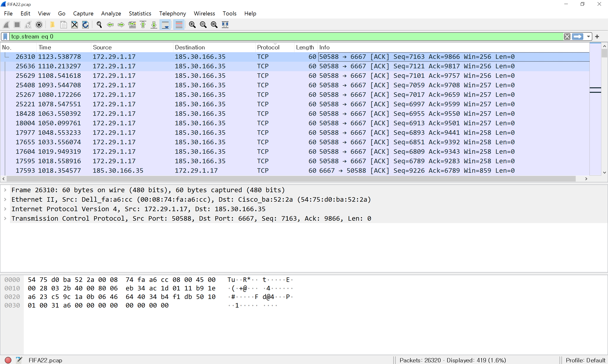Open capture options gear icon

click(x=39, y=25)
